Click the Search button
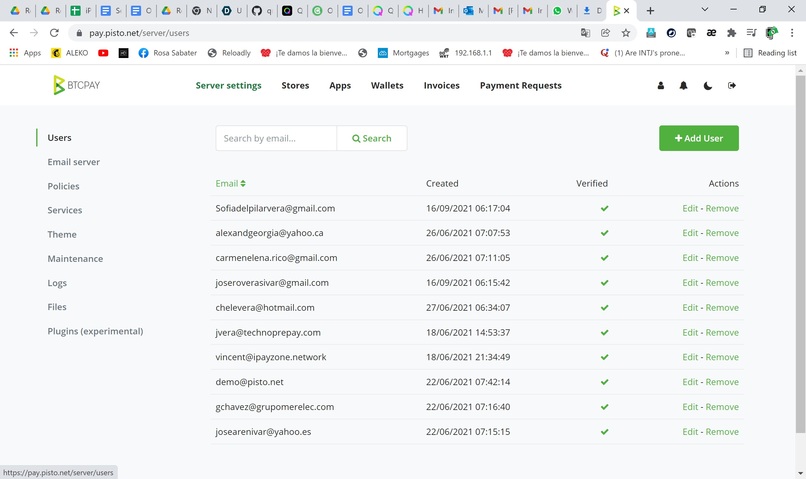This screenshot has width=806, height=479. click(372, 138)
